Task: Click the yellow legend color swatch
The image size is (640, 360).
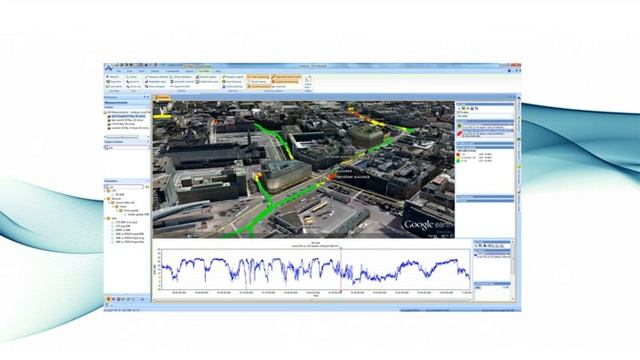Action: pos(458,158)
